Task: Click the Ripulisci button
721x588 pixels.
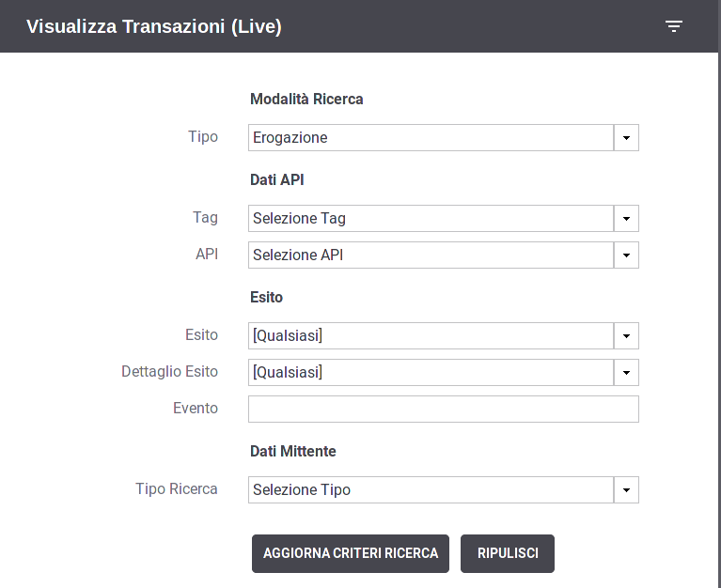Action: (508, 553)
